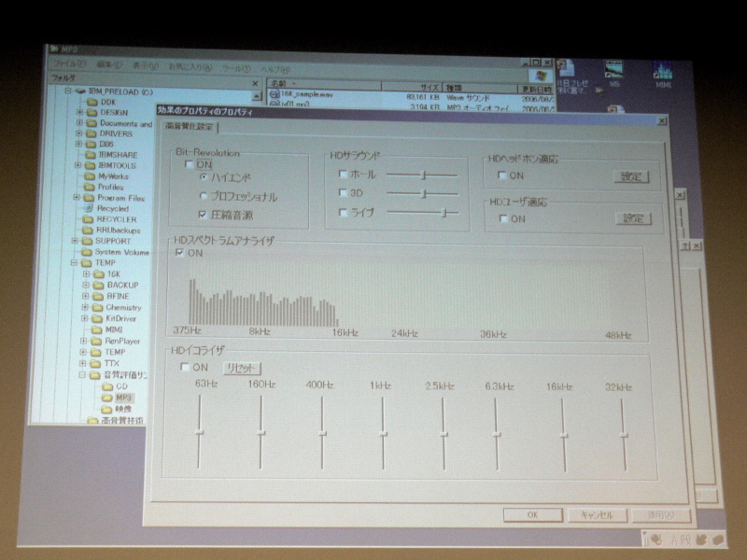Click the 1kHz equalizer slider
747x560 pixels.
[383, 434]
